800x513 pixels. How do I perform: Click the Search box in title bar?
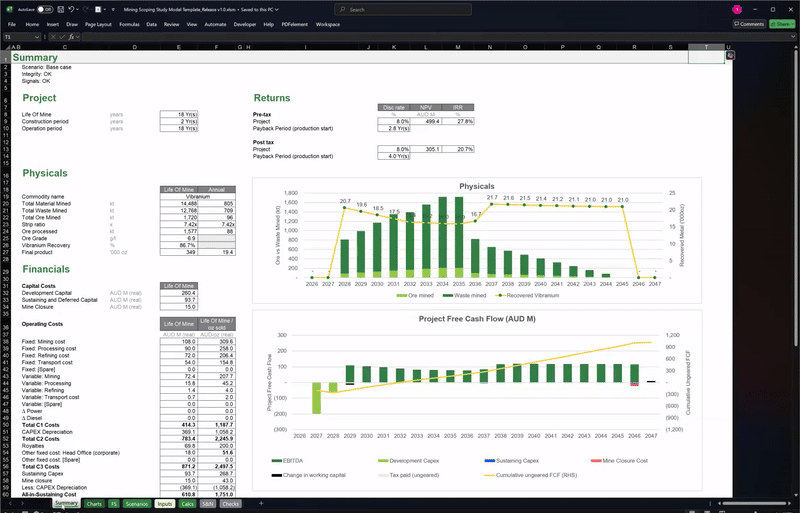click(403, 9)
